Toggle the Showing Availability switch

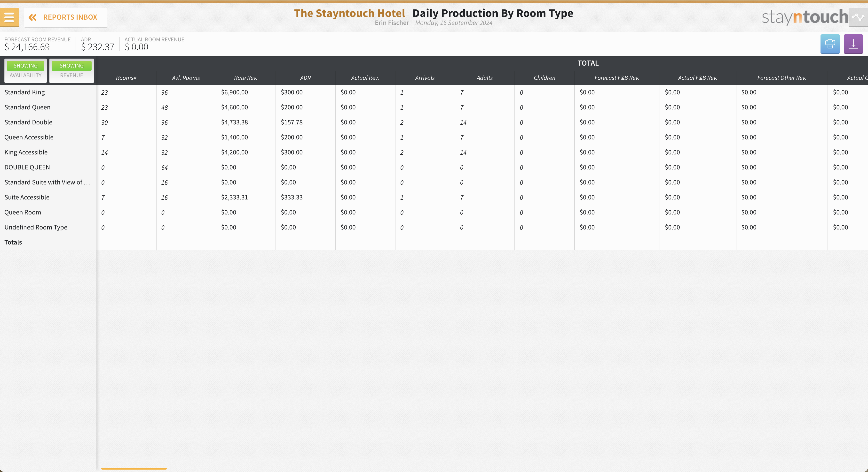pyautogui.click(x=26, y=70)
